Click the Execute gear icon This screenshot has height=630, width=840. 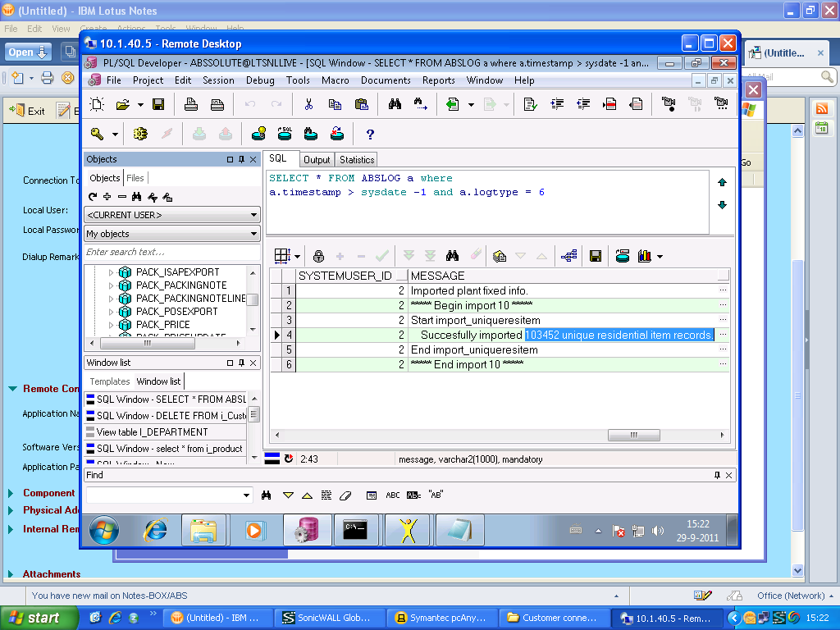tap(140, 134)
